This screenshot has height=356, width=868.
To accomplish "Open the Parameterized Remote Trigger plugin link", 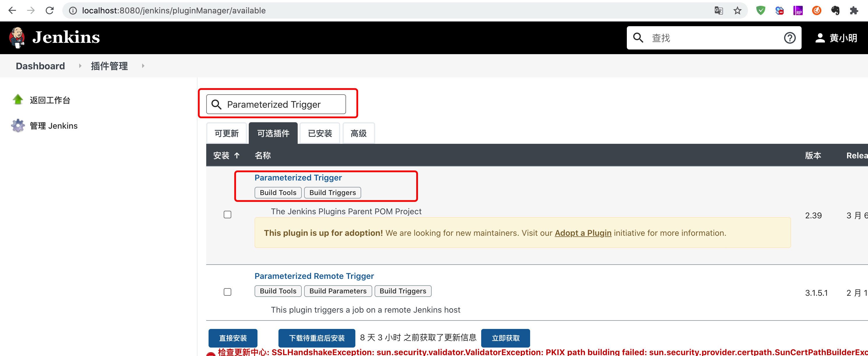I will (314, 276).
